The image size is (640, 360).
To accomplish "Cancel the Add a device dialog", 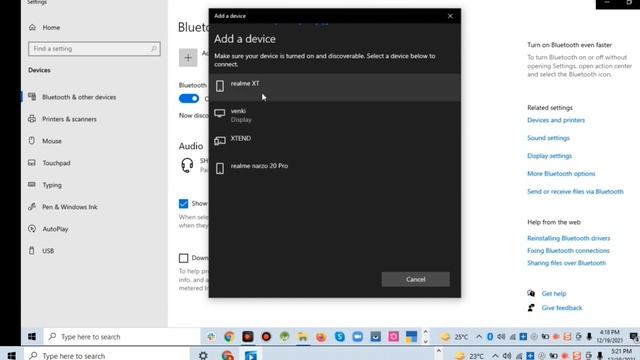I will pyautogui.click(x=416, y=279).
